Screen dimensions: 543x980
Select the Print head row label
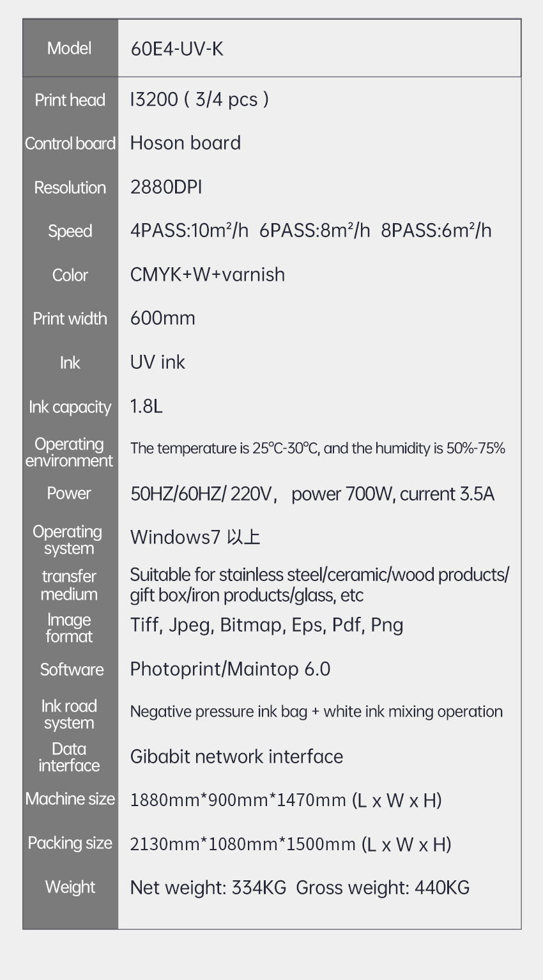(70, 100)
